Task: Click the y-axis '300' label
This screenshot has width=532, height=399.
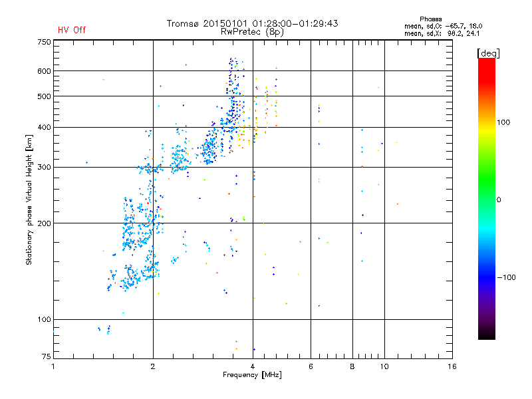Action: pyautogui.click(x=44, y=168)
